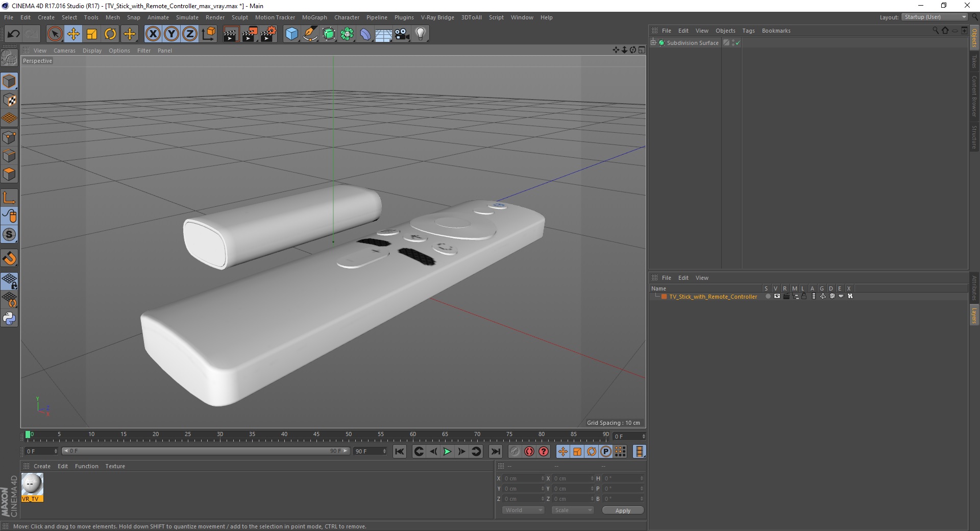Open the Python script icon in the sidebar
Image resolution: width=980 pixels, height=531 pixels.
click(9, 319)
